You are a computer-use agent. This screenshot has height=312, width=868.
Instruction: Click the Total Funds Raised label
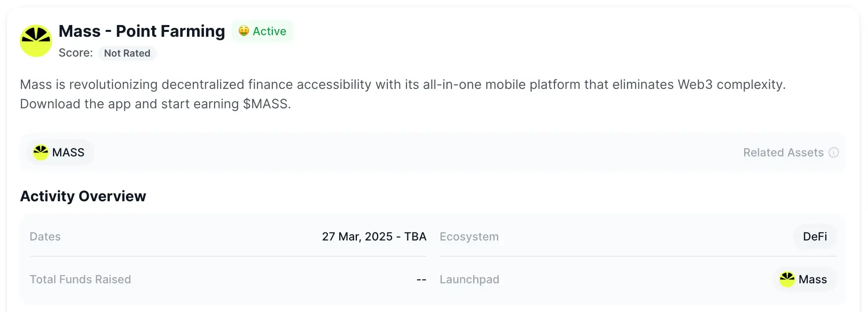point(80,279)
